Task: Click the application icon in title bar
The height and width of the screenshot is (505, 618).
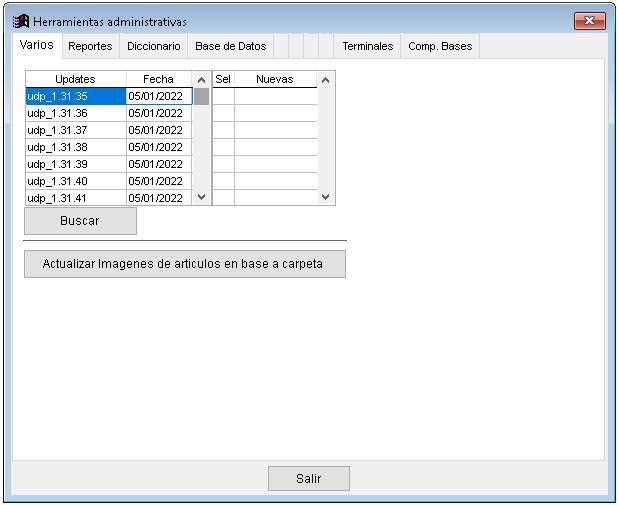Action: (x=20, y=21)
